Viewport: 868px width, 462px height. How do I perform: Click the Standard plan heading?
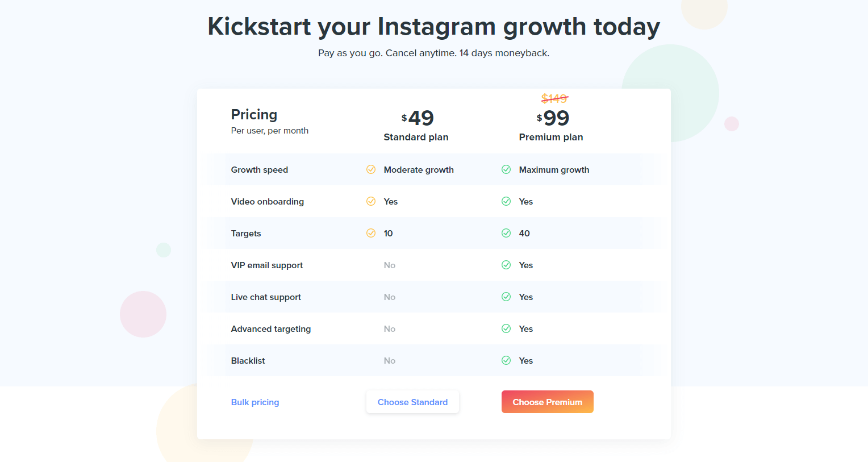coord(416,137)
